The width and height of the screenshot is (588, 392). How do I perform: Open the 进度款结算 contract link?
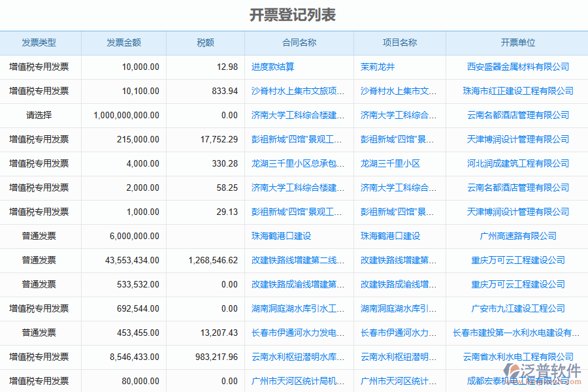coord(272,67)
